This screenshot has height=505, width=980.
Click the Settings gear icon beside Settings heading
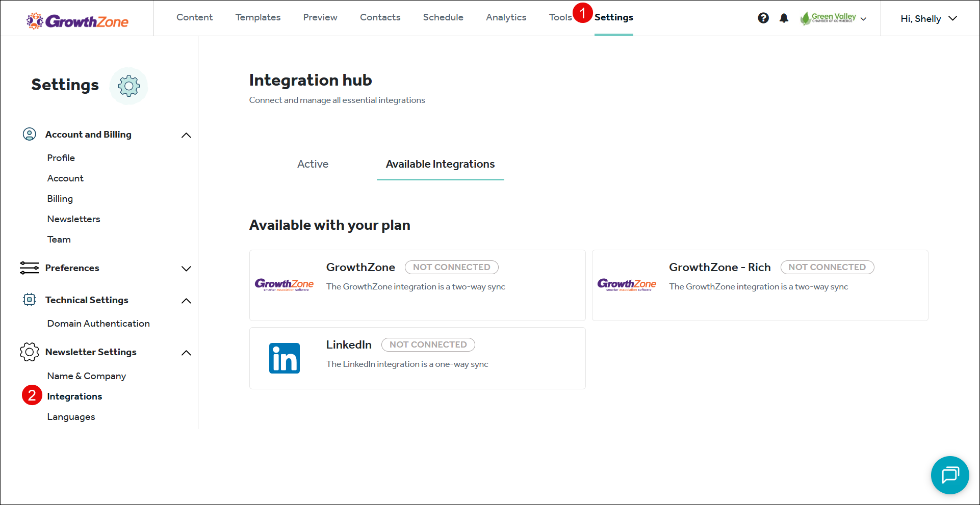tap(128, 86)
